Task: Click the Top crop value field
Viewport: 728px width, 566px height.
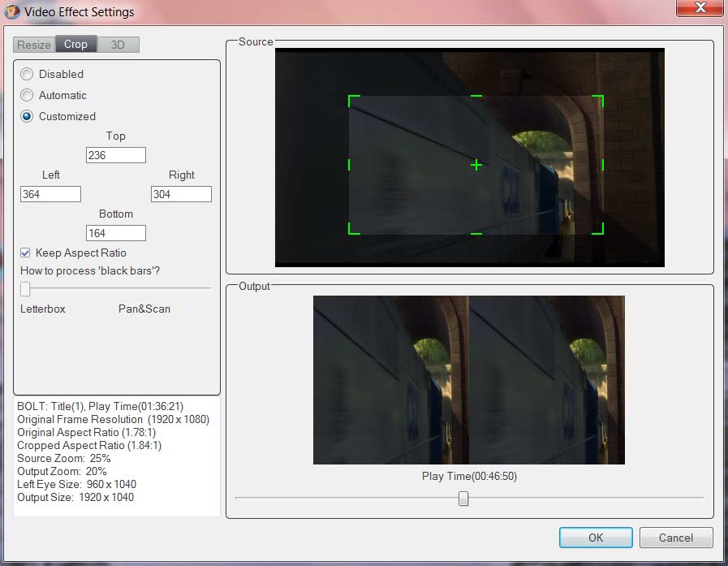Action: (116, 155)
